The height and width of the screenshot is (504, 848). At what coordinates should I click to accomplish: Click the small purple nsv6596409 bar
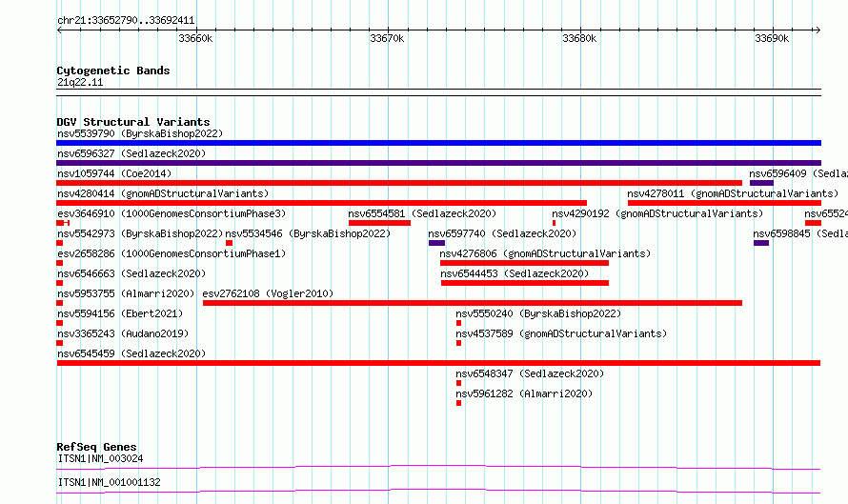pyautogui.click(x=761, y=183)
